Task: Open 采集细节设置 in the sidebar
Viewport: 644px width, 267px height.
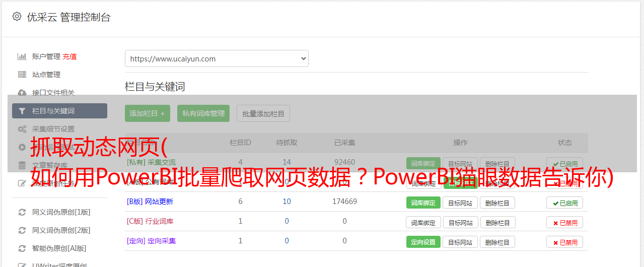Action: (53, 129)
